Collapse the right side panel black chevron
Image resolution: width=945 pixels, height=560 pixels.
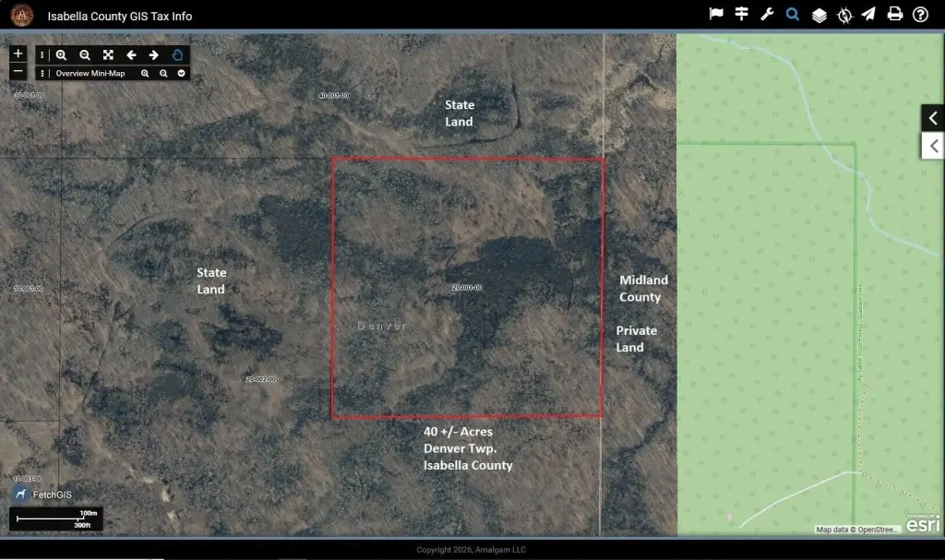932,117
